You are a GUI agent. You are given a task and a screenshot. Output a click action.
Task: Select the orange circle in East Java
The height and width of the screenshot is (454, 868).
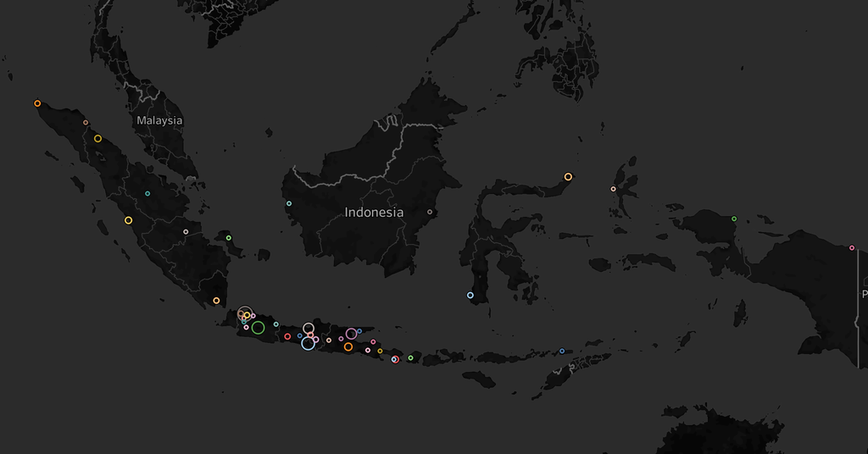tap(348, 347)
